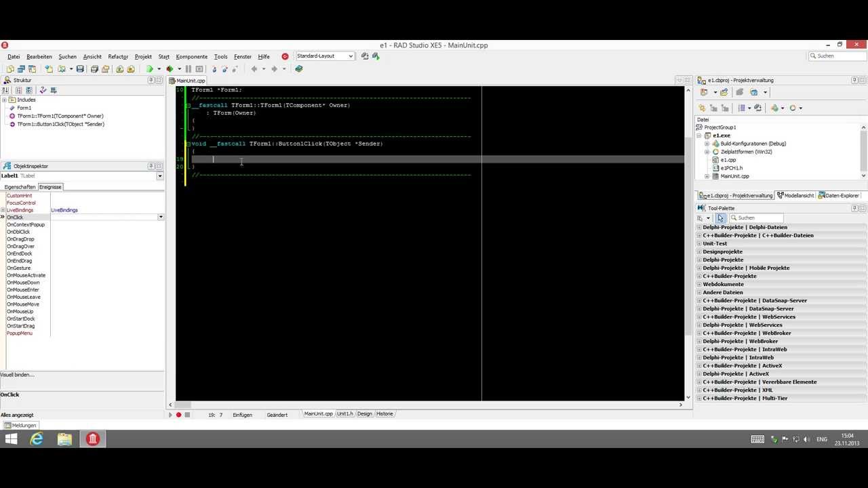The image size is (868, 488).
Task: Click the Meldungen panel icon at bottom
Action: point(20,425)
